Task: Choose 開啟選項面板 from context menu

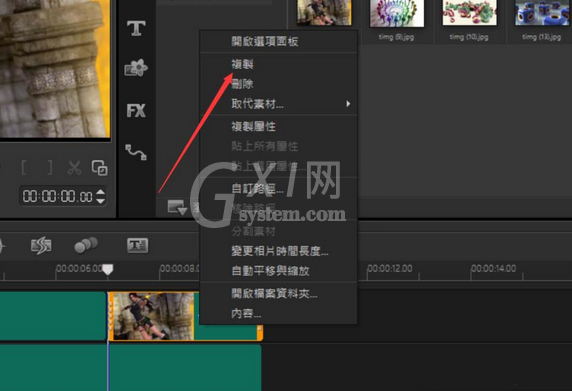Action: (278, 41)
